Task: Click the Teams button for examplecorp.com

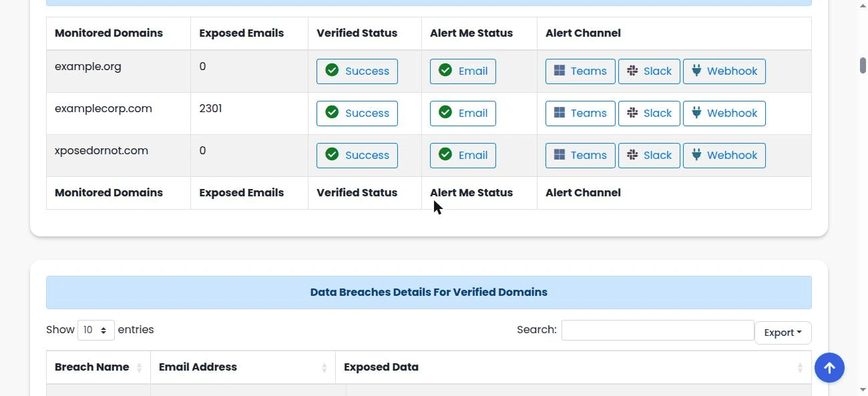Action: [580, 114]
